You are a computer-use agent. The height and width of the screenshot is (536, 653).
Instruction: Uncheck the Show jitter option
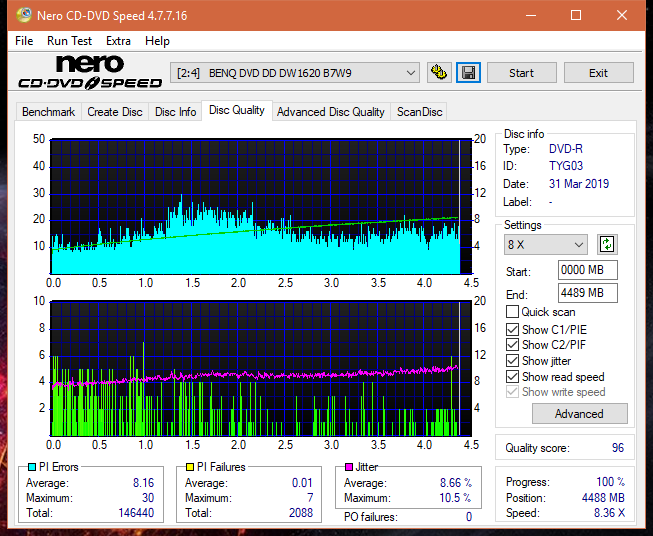click(512, 361)
